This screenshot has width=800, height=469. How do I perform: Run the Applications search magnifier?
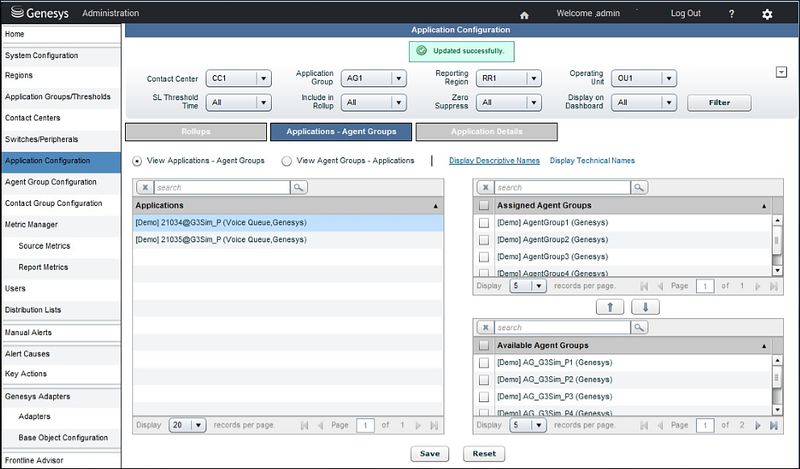(x=298, y=187)
